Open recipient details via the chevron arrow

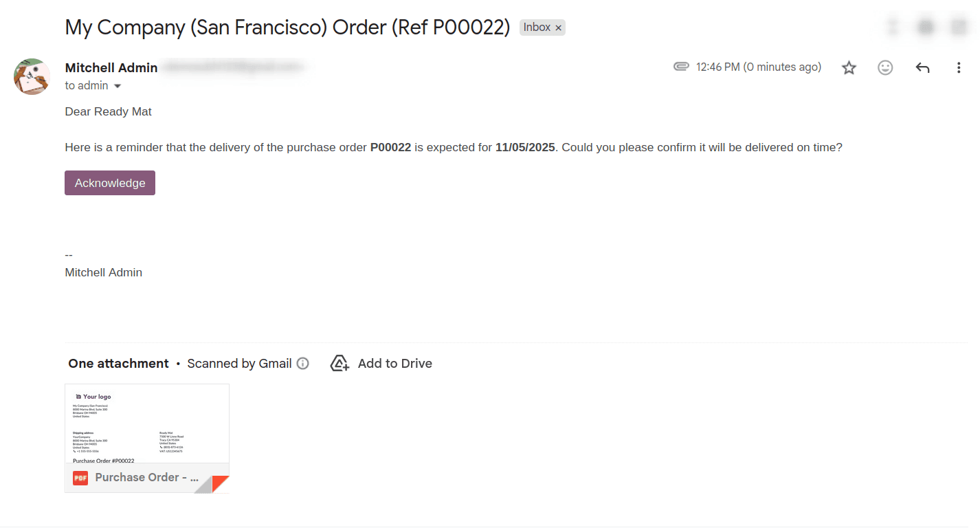[117, 86]
